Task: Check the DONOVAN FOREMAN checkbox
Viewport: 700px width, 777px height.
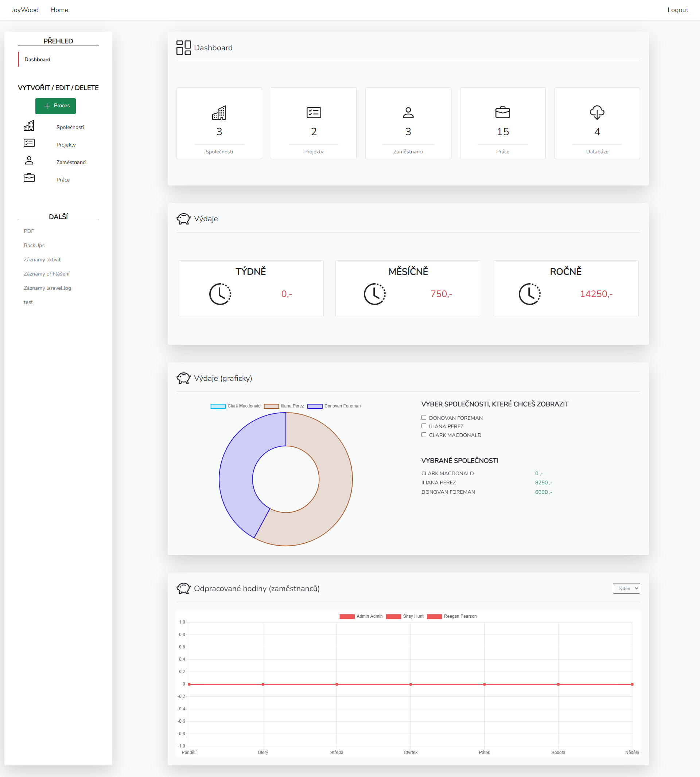Action: pos(424,417)
